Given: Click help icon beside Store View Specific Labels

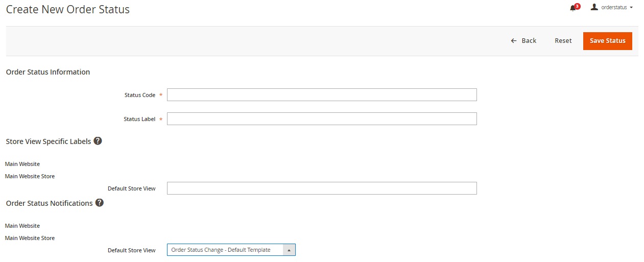Looking at the screenshot, I should click(98, 141).
